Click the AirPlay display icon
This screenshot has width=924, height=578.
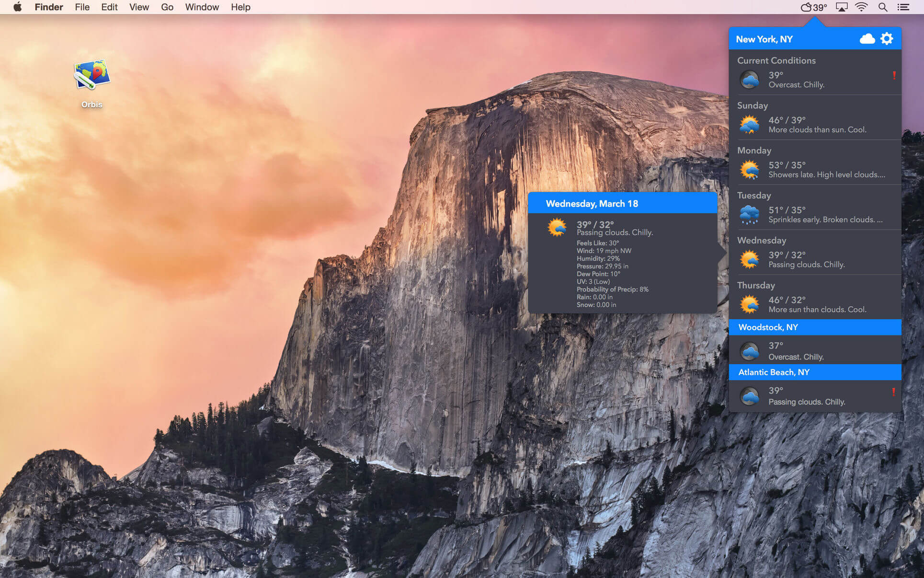(842, 7)
